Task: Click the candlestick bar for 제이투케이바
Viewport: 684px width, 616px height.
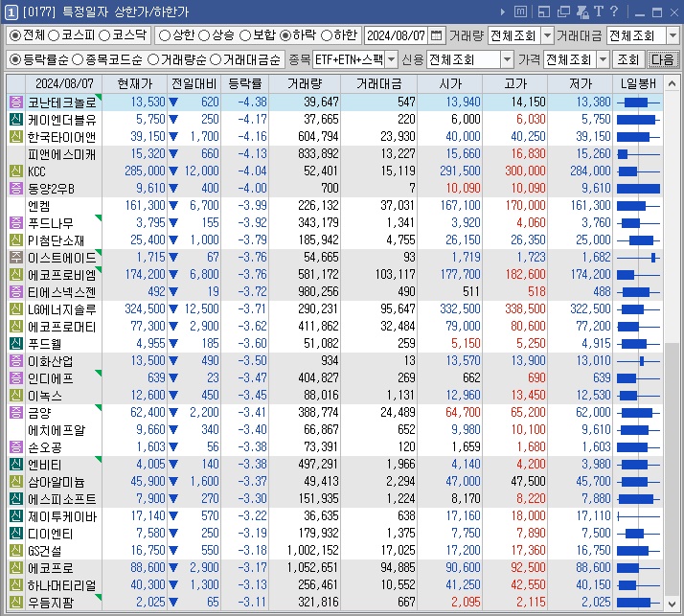Action: point(638,516)
